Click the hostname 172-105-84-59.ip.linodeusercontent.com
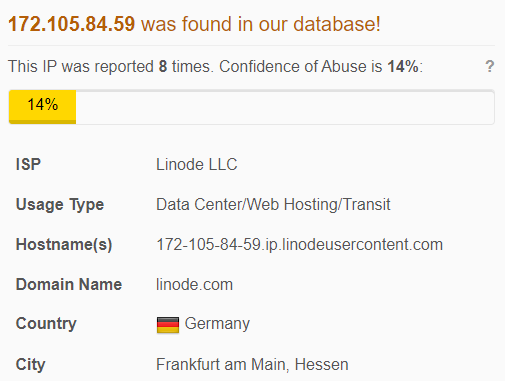This screenshot has width=505, height=381. (300, 244)
